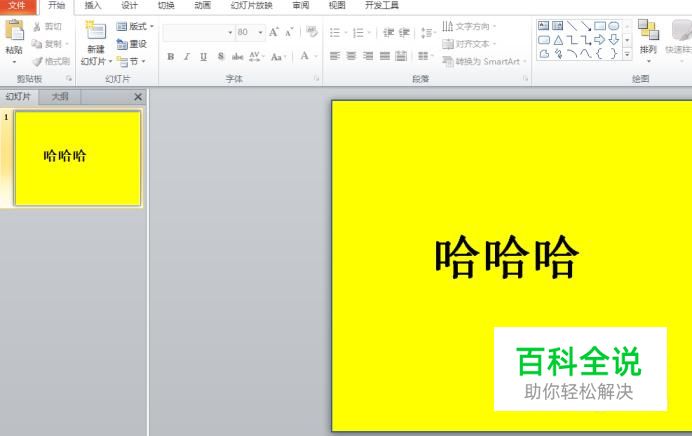This screenshot has width=692, height=436.
Task: Open the Line Spacing menu
Action: tap(427, 32)
